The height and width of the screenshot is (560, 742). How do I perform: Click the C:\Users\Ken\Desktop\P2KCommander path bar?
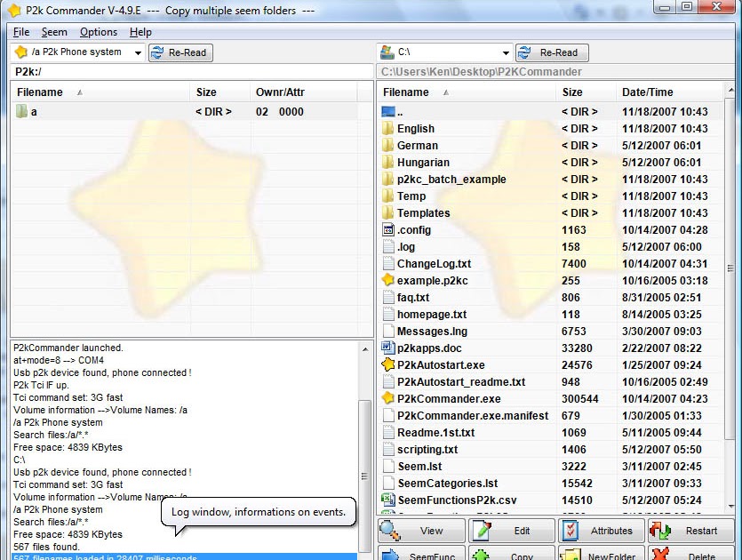tap(555, 71)
